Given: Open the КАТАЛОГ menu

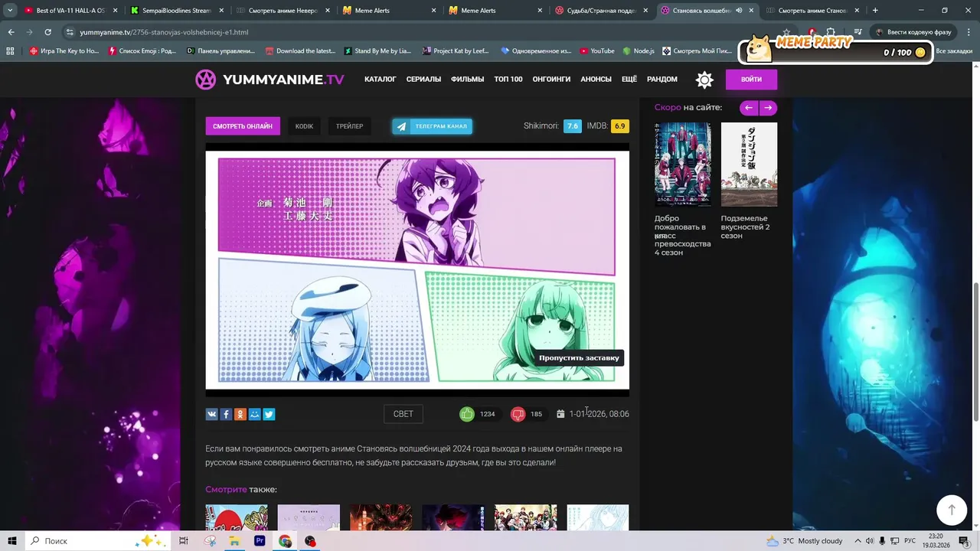Looking at the screenshot, I should (381, 80).
